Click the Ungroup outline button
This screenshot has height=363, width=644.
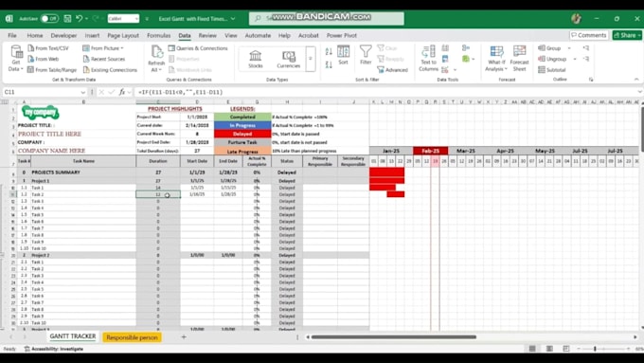(x=552, y=59)
